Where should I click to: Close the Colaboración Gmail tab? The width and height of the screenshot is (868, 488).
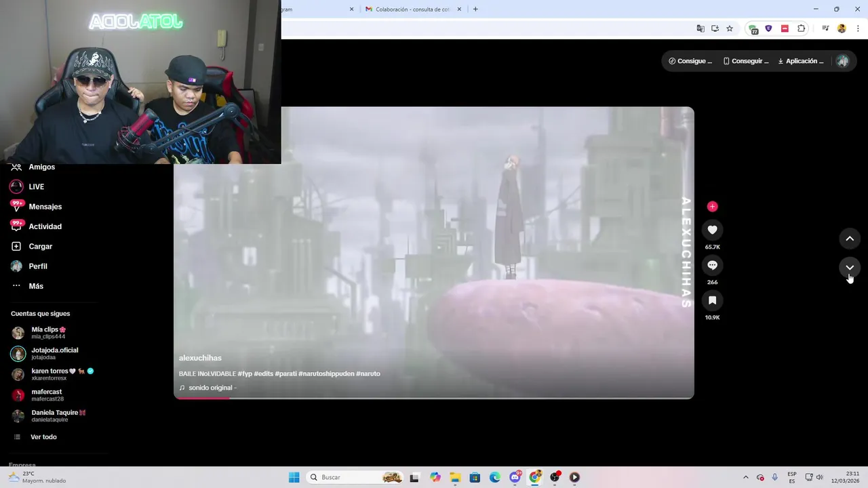459,9
